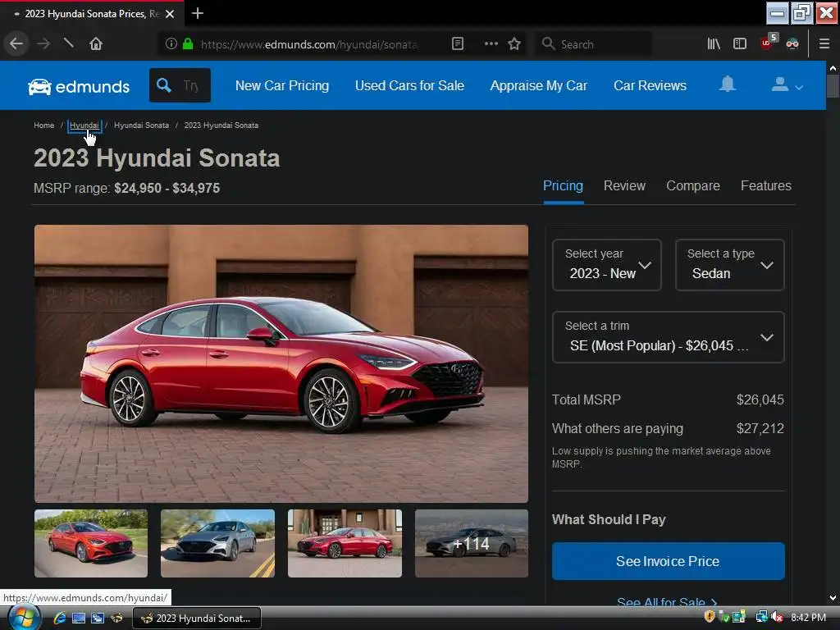Switch to the Compare tab

point(692,186)
